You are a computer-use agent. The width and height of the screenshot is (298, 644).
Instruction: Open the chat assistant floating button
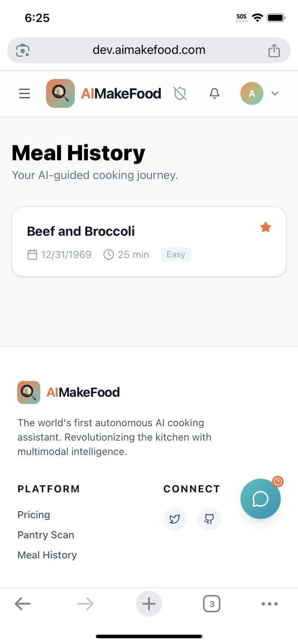pyautogui.click(x=261, y=499)
